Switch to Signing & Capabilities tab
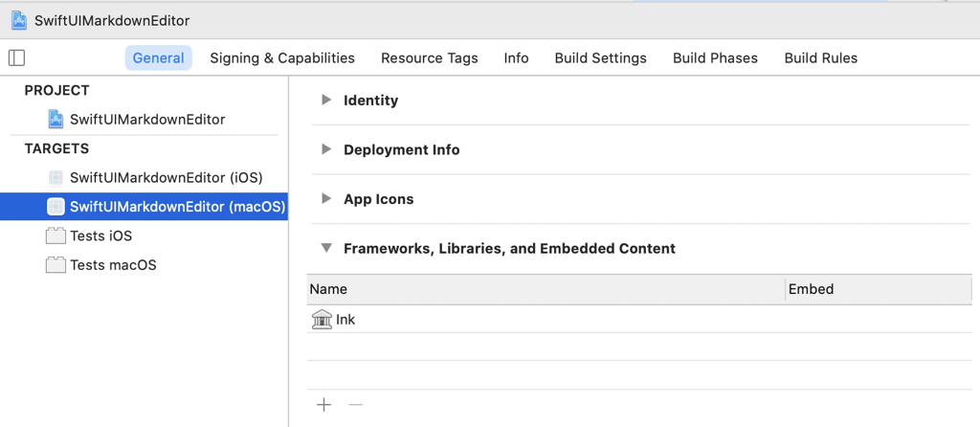 (x=282, y=57)
